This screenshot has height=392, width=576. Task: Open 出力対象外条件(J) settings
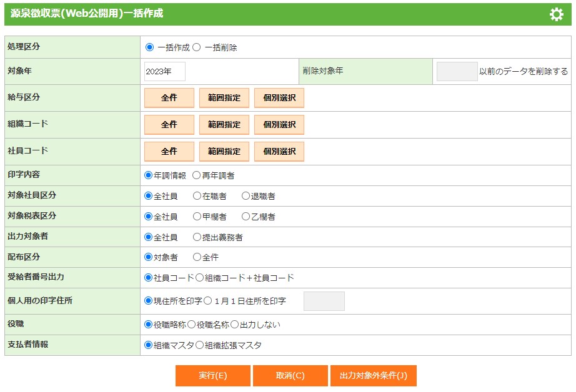pos(373,376)
